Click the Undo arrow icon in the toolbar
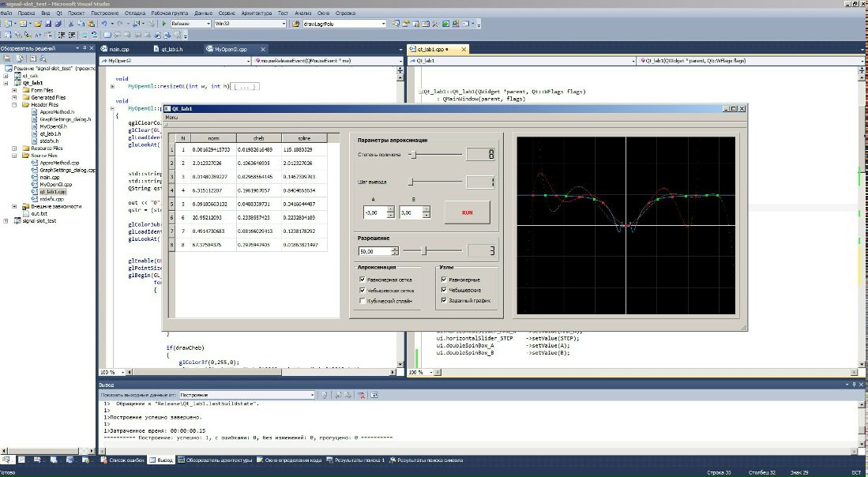This screenshot has height=477, width=868. (103, 24)
